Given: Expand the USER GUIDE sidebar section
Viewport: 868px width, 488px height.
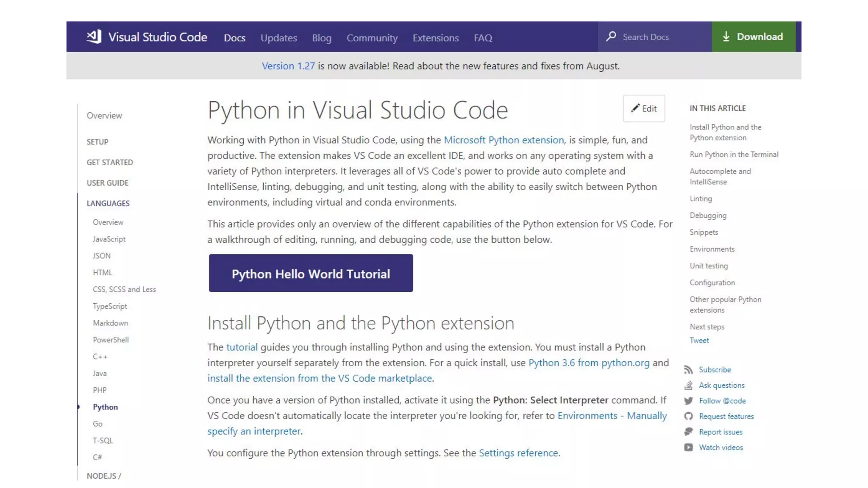Looking at the screenshot, I should 108,183.
